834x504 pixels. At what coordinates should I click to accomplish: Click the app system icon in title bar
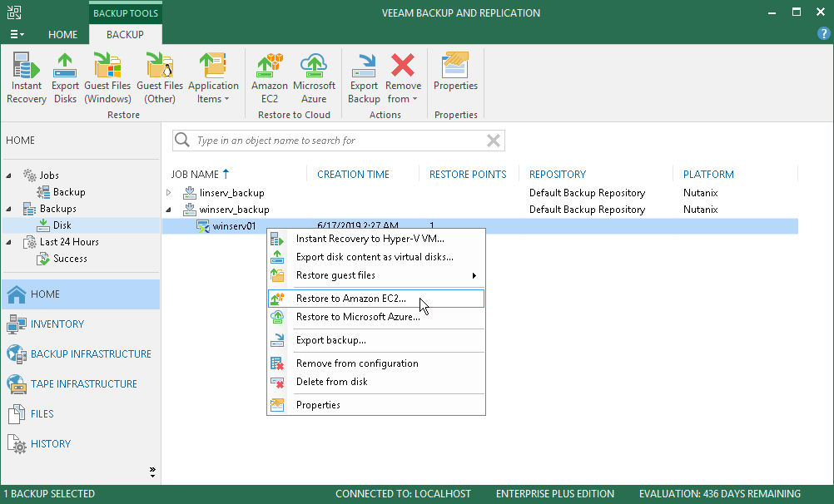14,12
